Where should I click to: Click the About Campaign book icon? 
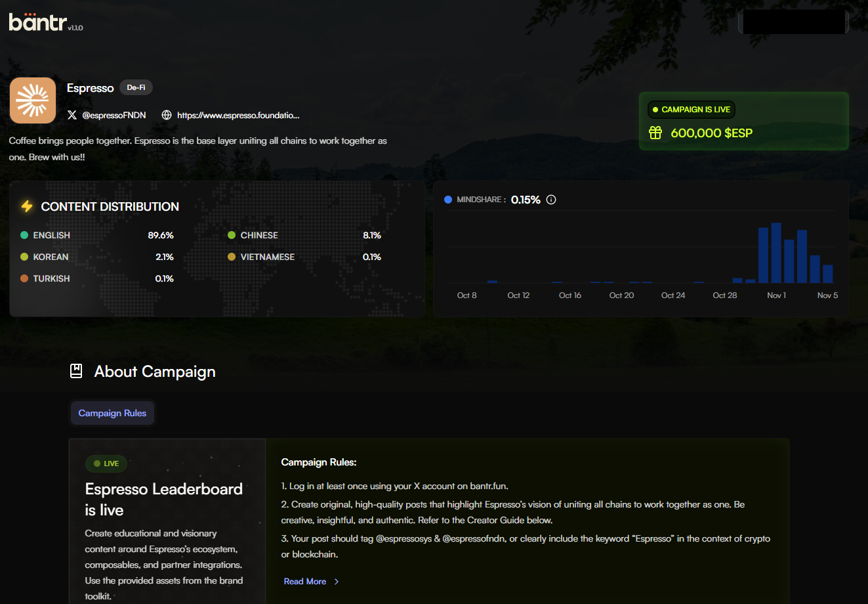[x=76, y=372]
